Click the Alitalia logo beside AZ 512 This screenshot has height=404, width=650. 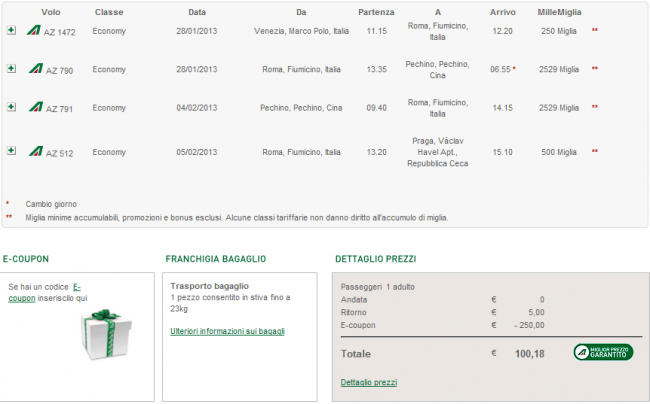click(35, 151)
